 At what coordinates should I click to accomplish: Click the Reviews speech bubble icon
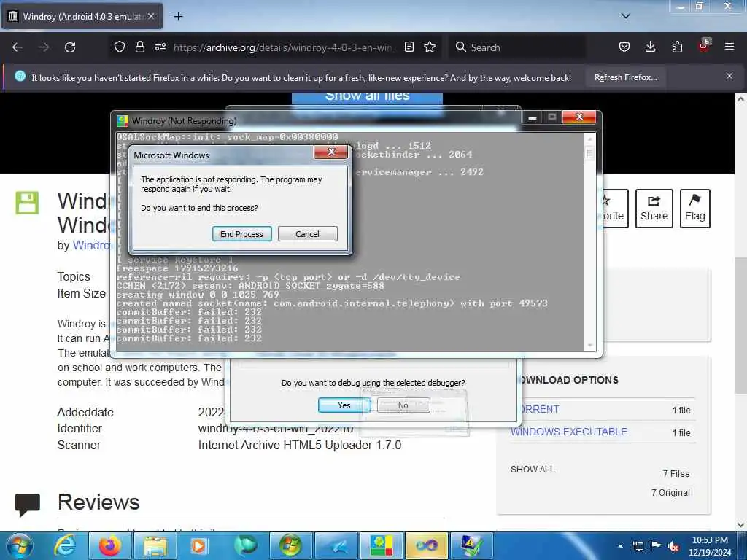[27, 505]
